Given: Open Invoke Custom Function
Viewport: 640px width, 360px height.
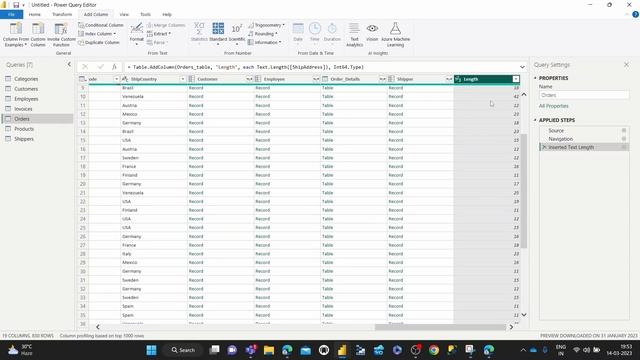Looking at the screenshot, I should [x=61, y=34].
